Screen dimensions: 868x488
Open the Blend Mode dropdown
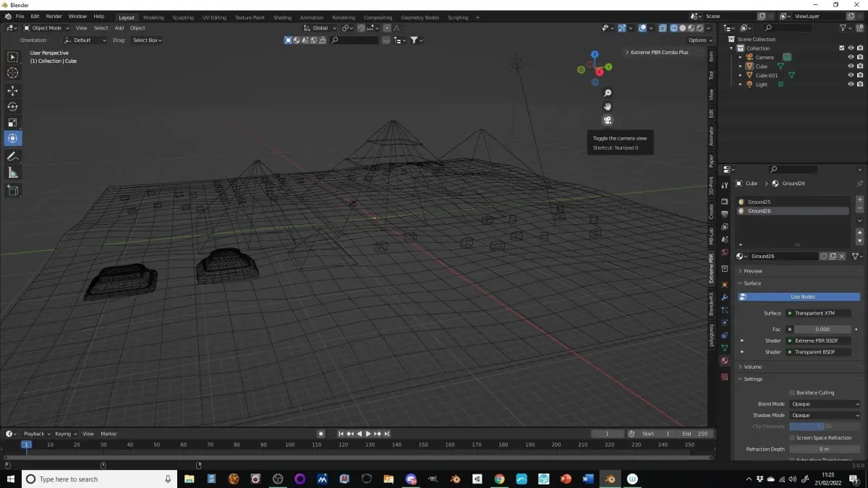coord(825,404)
